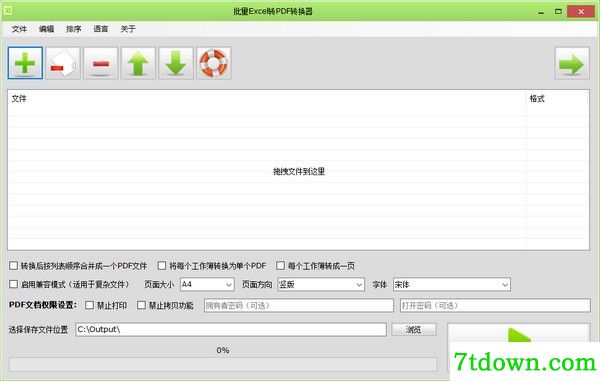Toggle convert each workbook to single PDF
The height and width of the screenshot is (381, 600).
(162, 265)
